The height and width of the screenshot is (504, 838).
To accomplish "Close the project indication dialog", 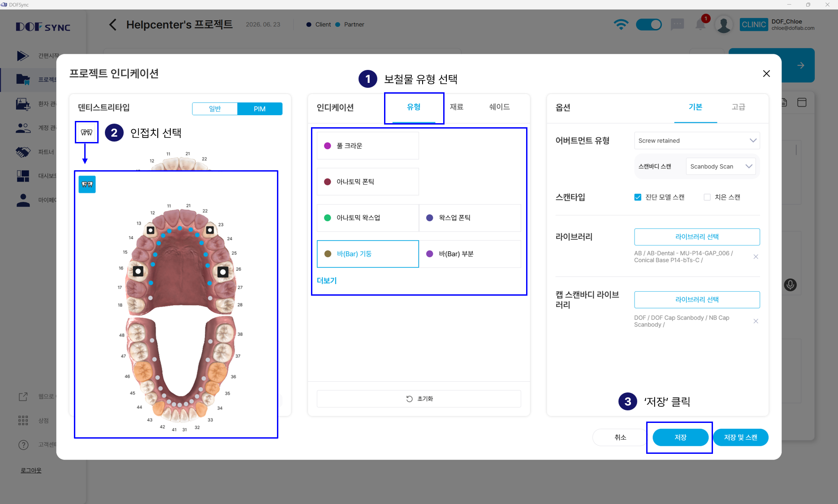I will 766,73.
